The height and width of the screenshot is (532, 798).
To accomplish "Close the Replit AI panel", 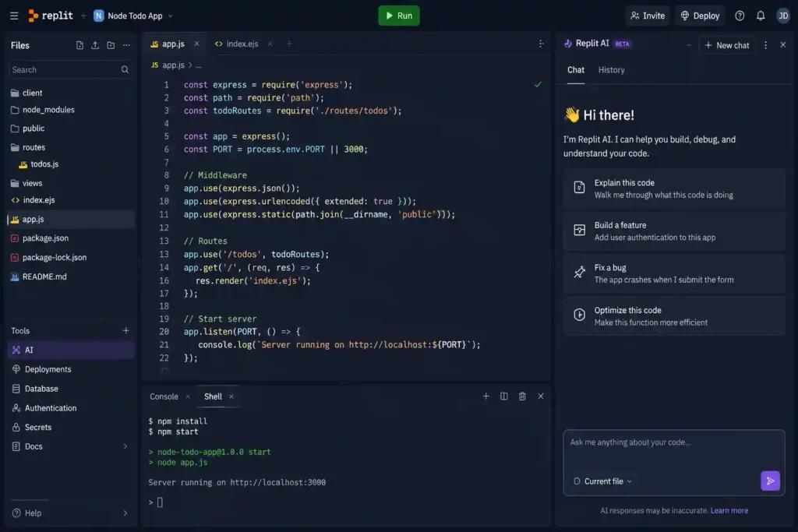I will (x=782, y=45).
